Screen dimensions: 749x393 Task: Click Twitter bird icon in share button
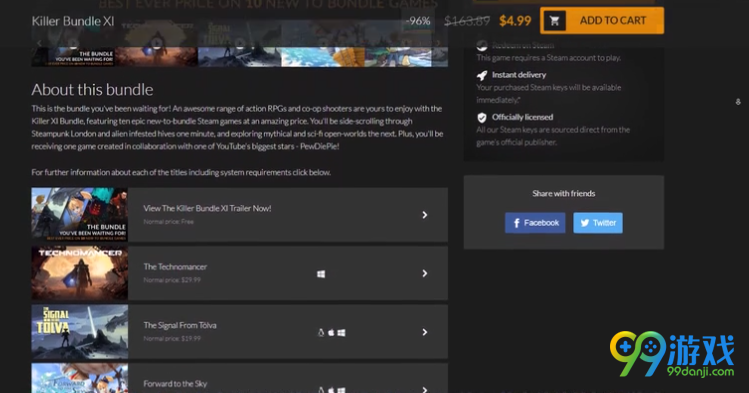(x=585, y=223)
